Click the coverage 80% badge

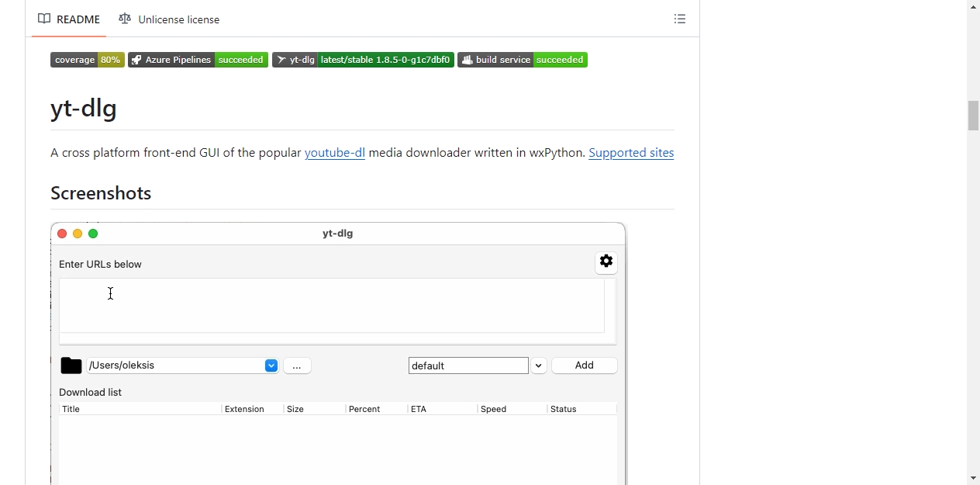tap(88, 60)
